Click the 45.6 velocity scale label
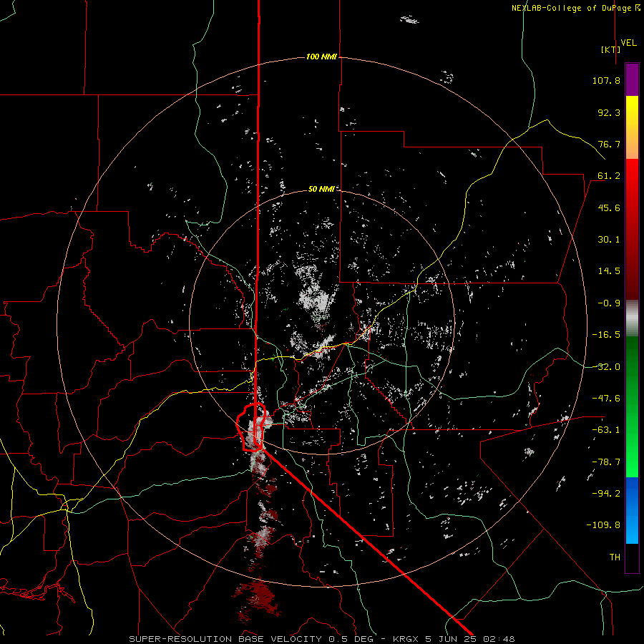This screenshot has height=644, width=644. pyautogui.click(x=609, y=208)
